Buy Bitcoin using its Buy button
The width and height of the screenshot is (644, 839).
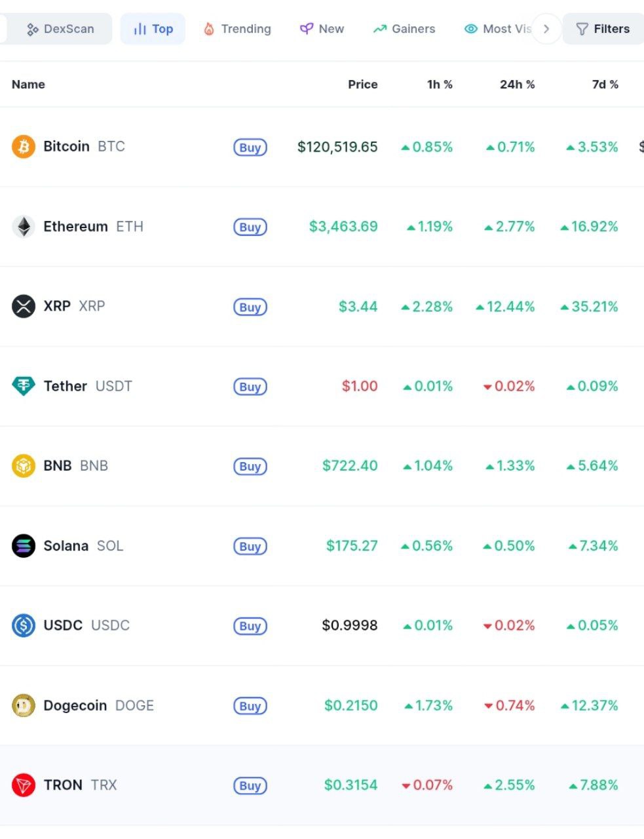click(250, 147)
